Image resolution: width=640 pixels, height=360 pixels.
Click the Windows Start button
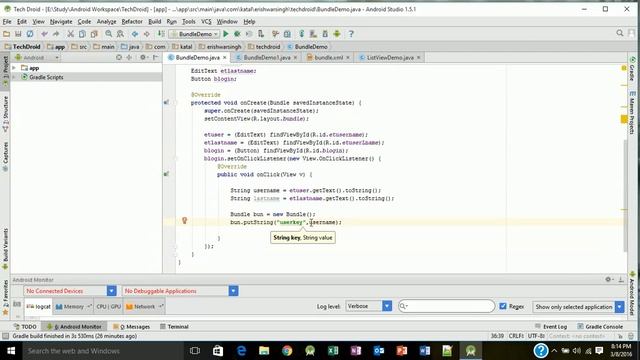click(11, 351)
